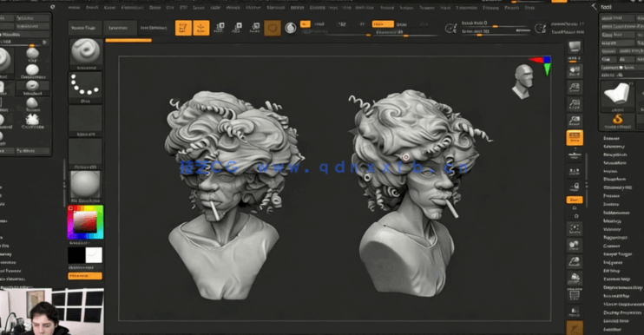Viewport: 644px width, 335px height.
Task: Toggle the small orange XYZ rotation button
Action: (x=575, y=200)
